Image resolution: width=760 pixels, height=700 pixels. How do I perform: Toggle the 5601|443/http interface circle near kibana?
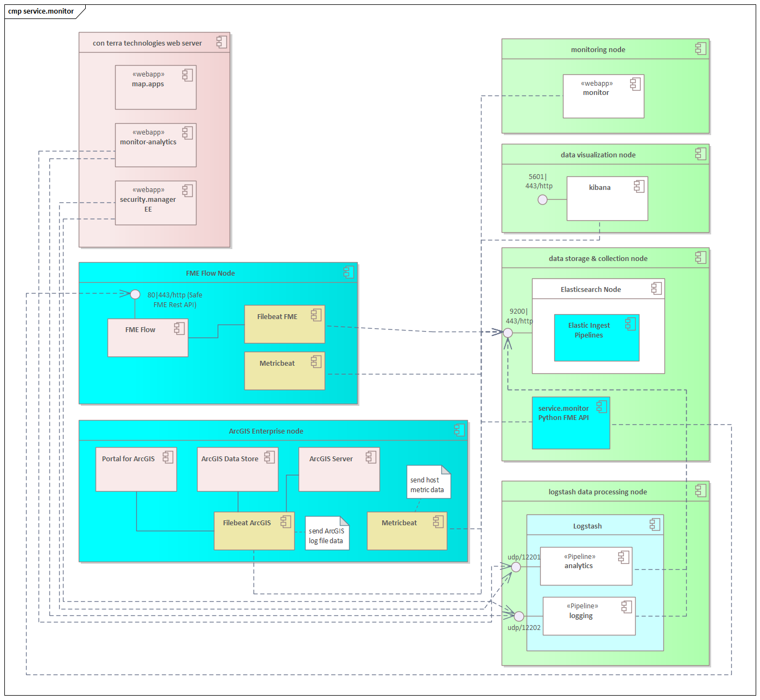click(542, 200)
